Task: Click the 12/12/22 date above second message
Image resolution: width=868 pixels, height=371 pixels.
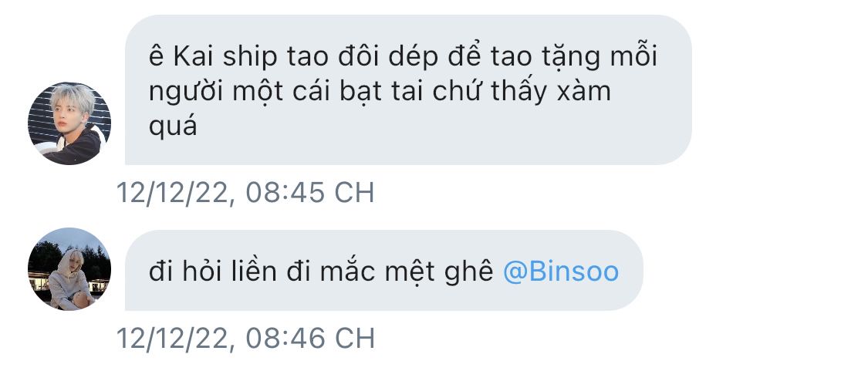Action: [x=172, y=193]
